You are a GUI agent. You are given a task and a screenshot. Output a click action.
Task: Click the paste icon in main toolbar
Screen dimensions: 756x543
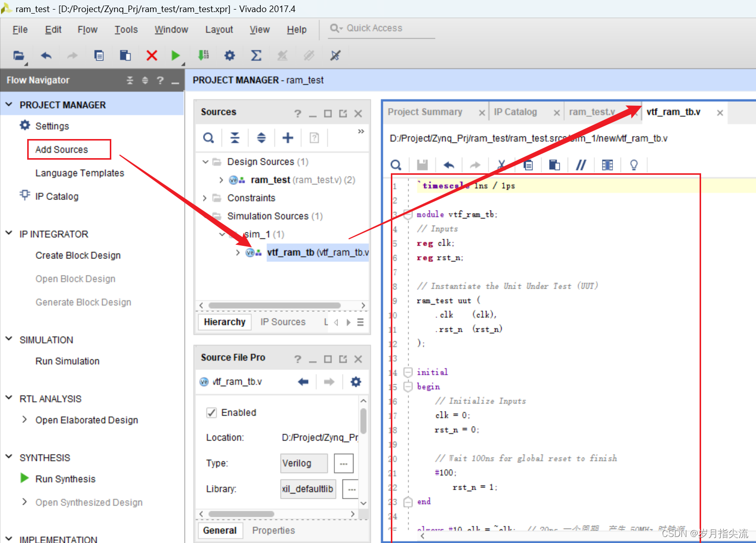click(x=125, y=55)
